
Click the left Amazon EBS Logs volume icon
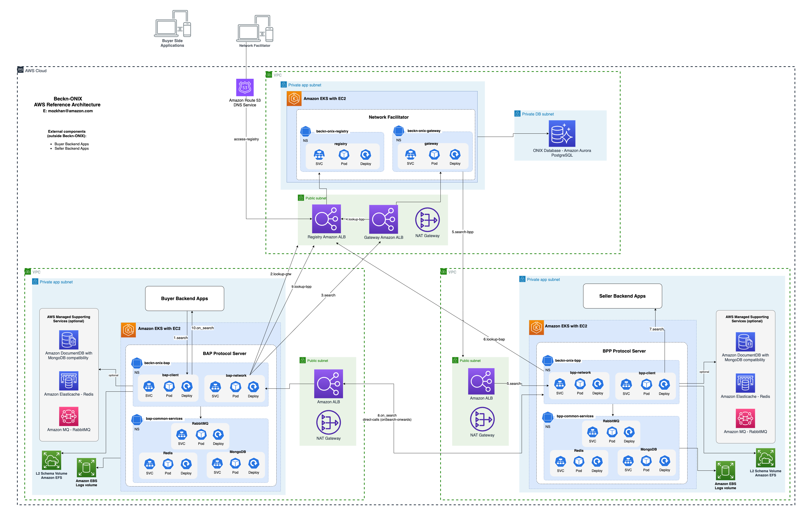click(x=86, y=467)
